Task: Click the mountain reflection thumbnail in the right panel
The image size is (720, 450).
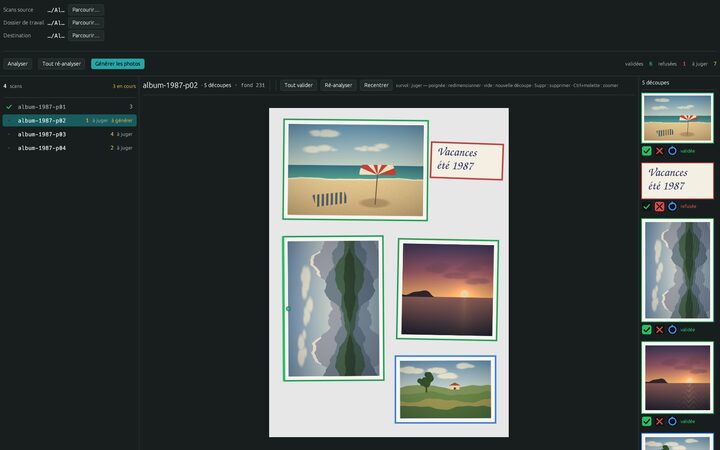Action: 677,270
